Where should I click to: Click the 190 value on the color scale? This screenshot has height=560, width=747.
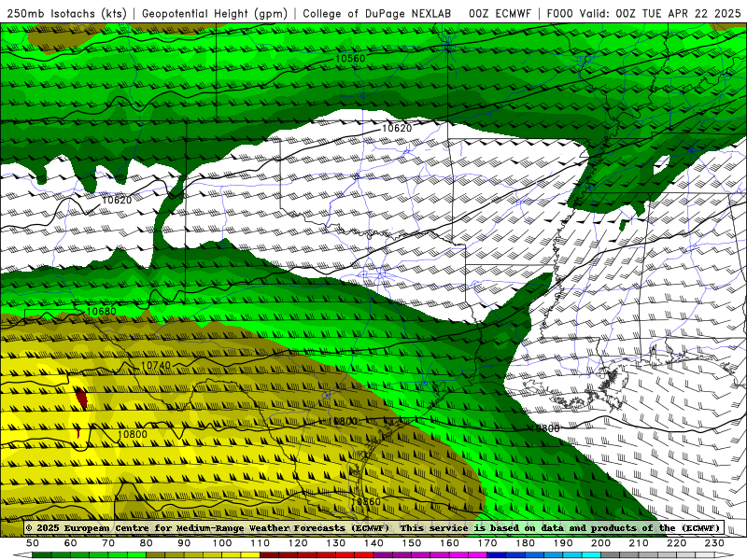[x=563, y=543]
